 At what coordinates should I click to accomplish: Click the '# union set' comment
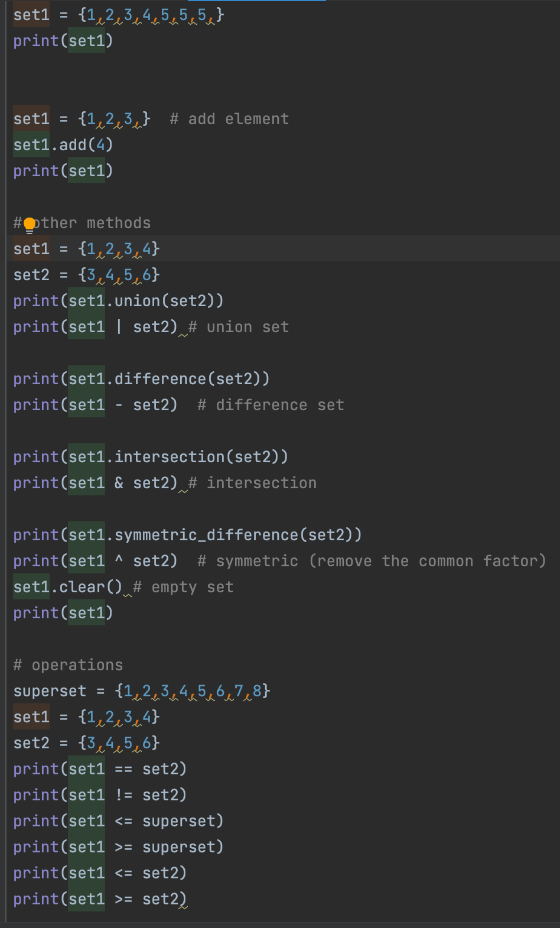(239, 327)
